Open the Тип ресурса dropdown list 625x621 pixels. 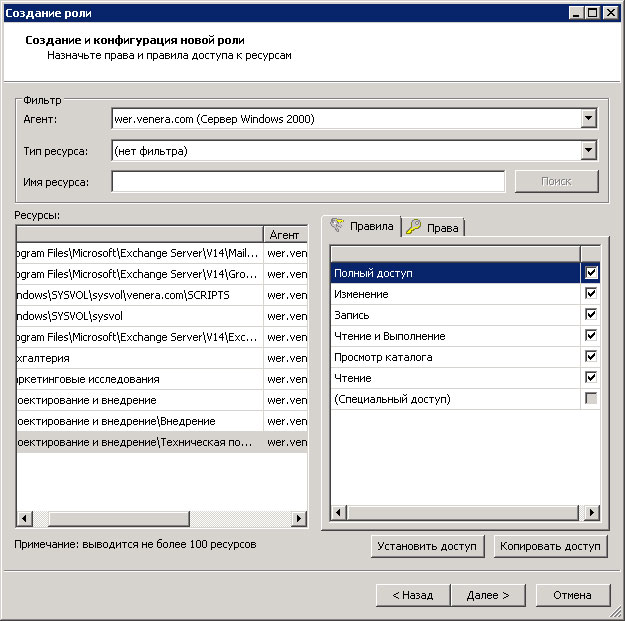[x=588, y=151]
